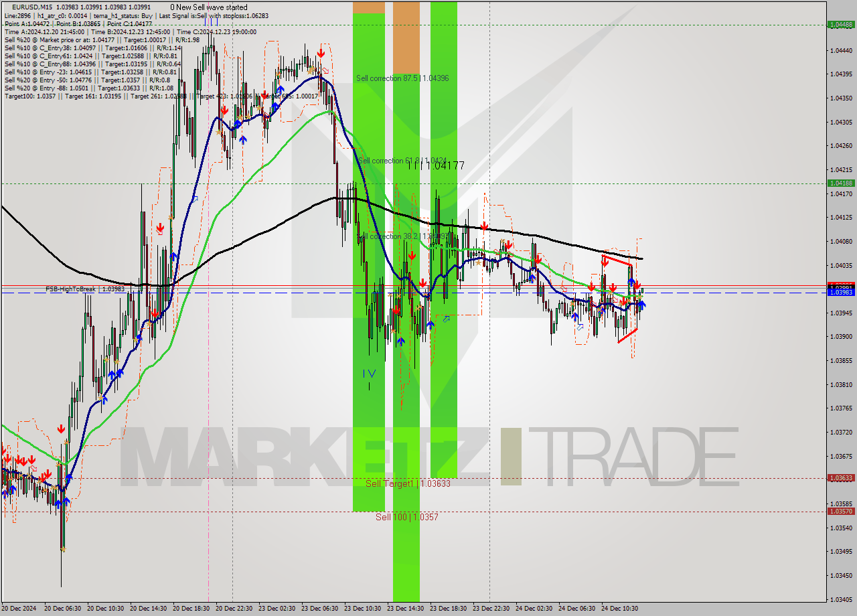The height and width of the screenshot is (616, 857).
Task: Click 'Sell %20 @ Market price' line
Action: tap(102, 40)
